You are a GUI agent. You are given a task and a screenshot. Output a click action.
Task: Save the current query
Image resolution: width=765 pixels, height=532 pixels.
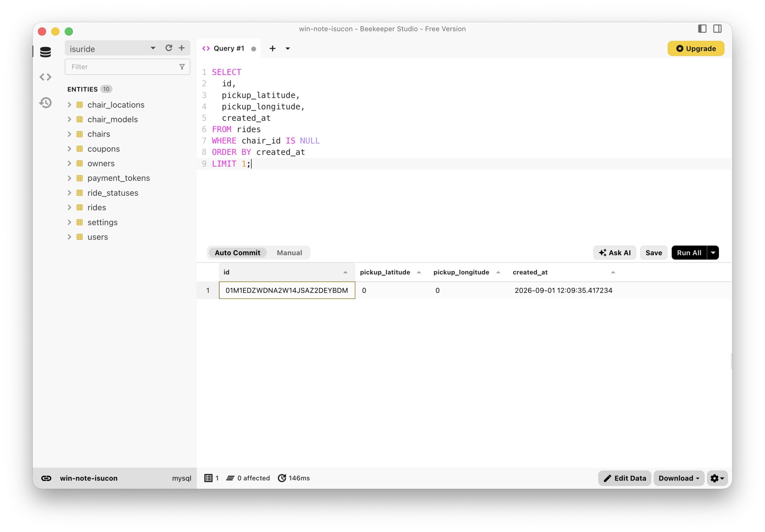[x=653, y=253]
